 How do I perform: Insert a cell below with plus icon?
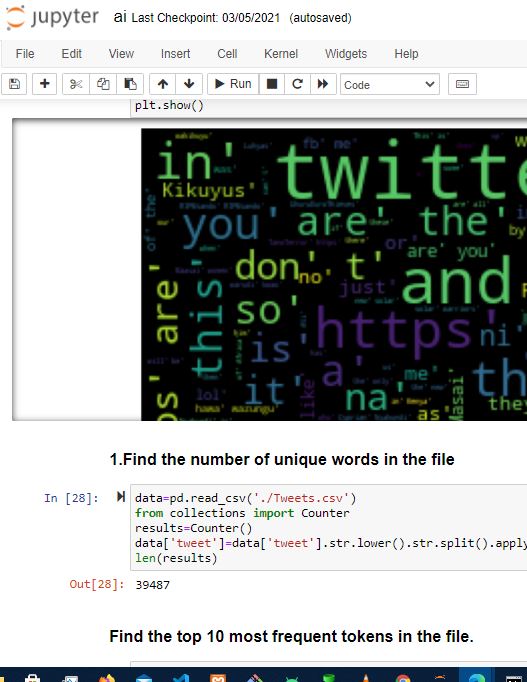coord(44,84)
